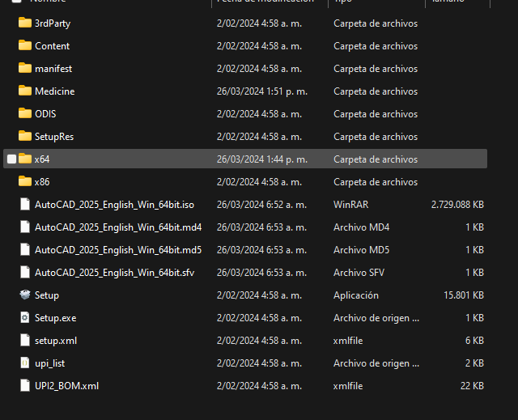Tick the checkbox beside x64 folder
This screenshot has width=518, height=420.
pos(11,159)
